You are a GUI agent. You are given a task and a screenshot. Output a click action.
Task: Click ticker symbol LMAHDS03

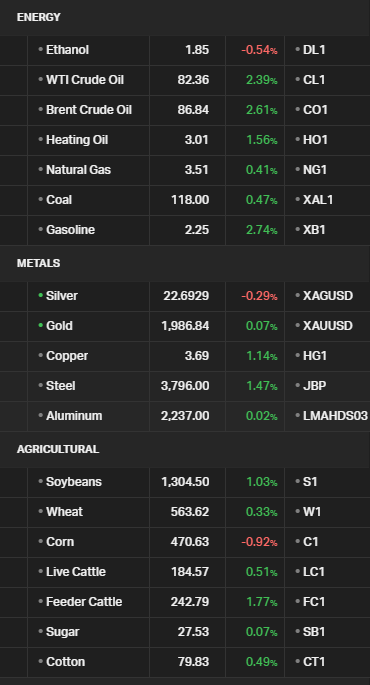point(335,416)
